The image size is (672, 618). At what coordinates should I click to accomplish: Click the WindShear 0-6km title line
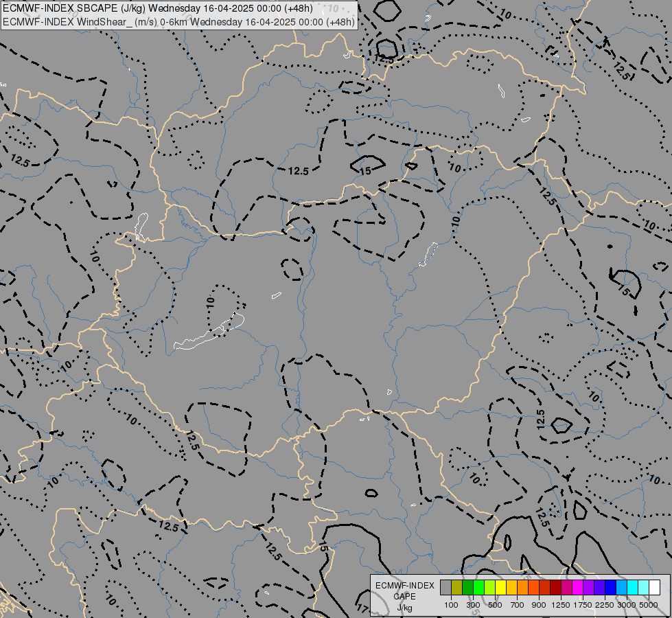click(178, 22)
